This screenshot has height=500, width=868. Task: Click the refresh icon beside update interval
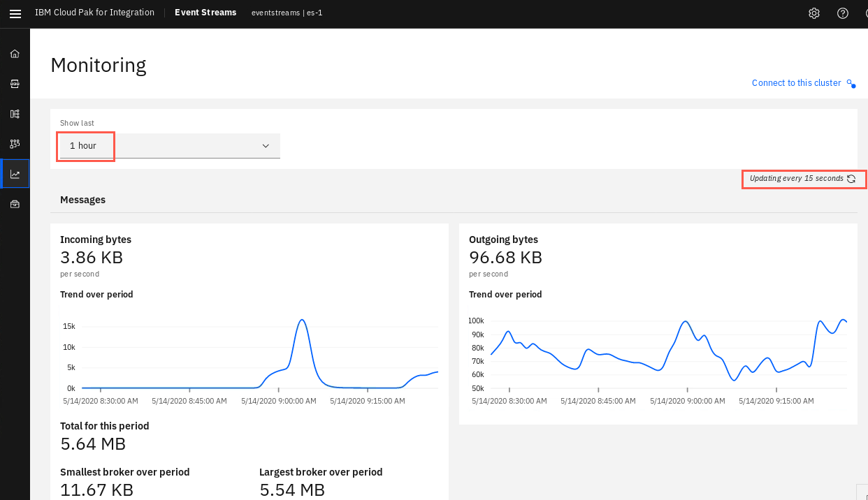pos(851,179)
